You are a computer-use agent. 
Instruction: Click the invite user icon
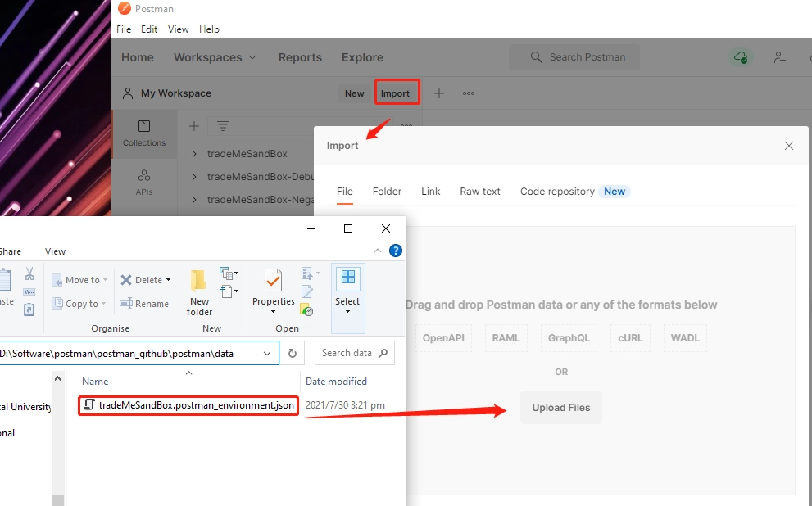tap(779, 57)
